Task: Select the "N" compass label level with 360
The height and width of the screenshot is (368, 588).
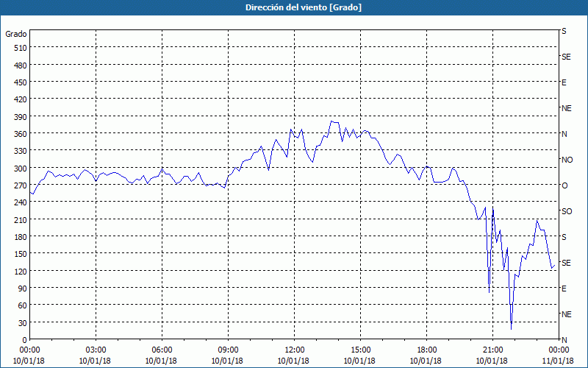Action: [x=564, y=134]
